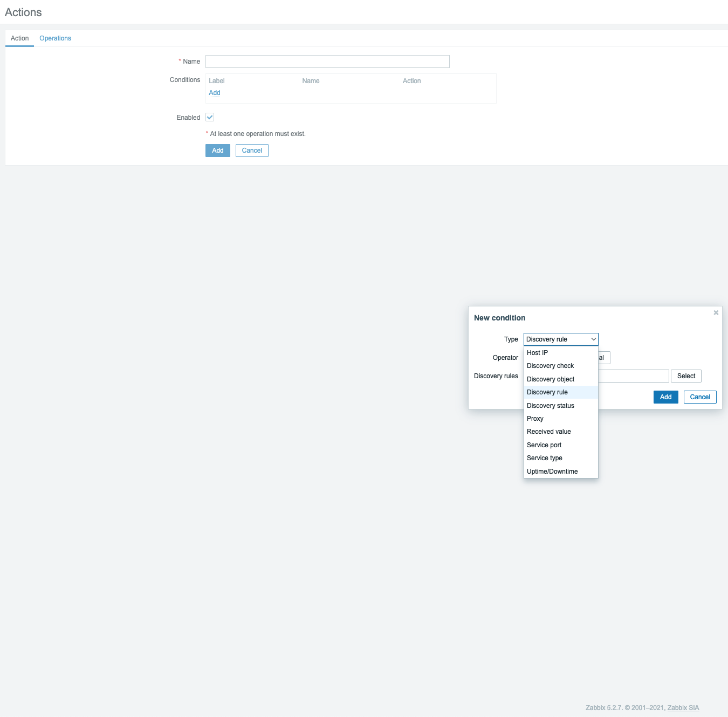
Task: Cancel the action form
Action: point(252,151)
